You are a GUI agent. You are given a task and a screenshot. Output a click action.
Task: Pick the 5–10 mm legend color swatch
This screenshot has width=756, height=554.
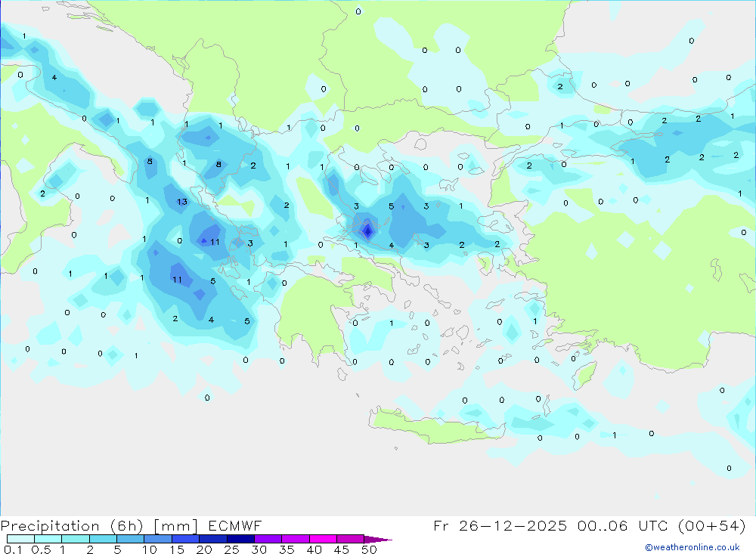[130, 539]
